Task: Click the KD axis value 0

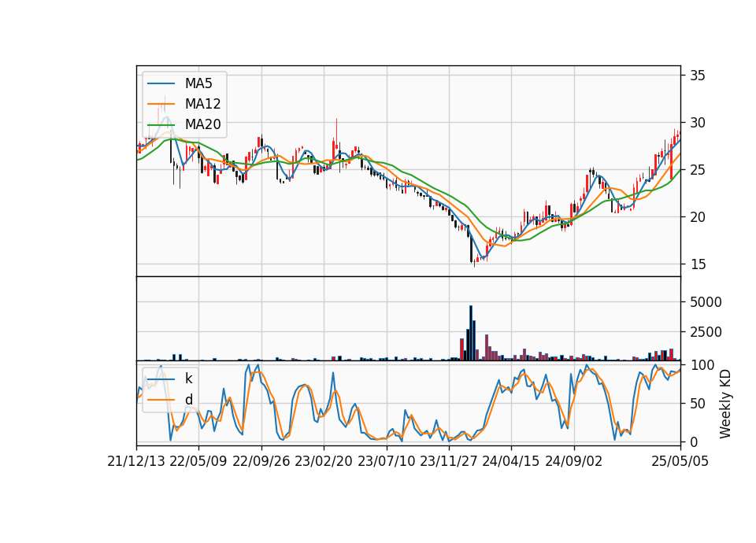Action: (x=694, y=441)
